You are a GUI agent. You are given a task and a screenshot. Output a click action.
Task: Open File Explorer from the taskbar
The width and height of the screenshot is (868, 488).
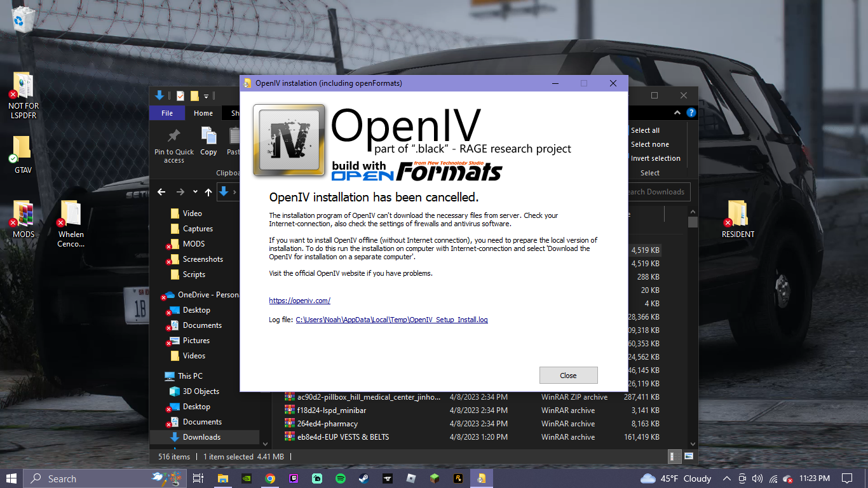coord(222,478)
